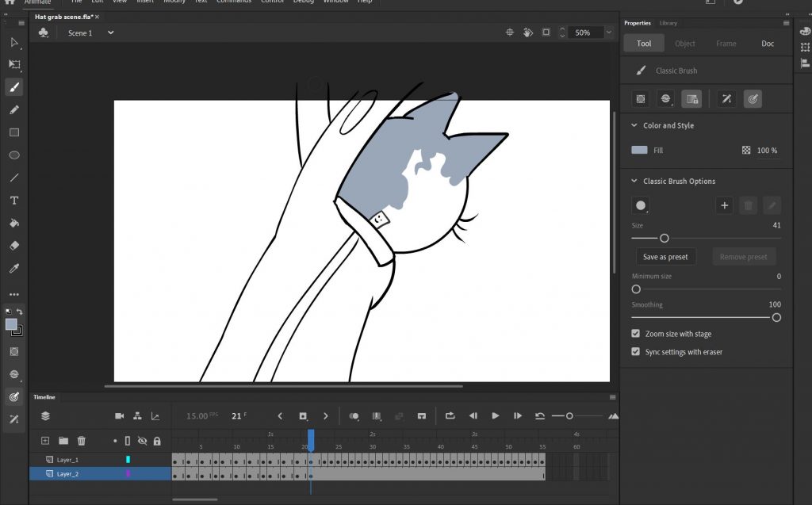Switch to the Doc properties tab

pyautogui.click(x=768, y=44)
